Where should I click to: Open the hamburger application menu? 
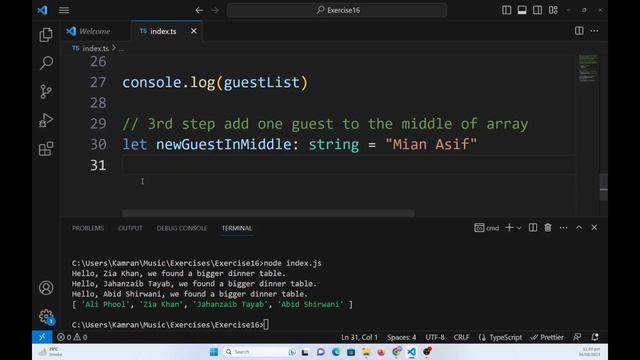(x=64, y=10)
